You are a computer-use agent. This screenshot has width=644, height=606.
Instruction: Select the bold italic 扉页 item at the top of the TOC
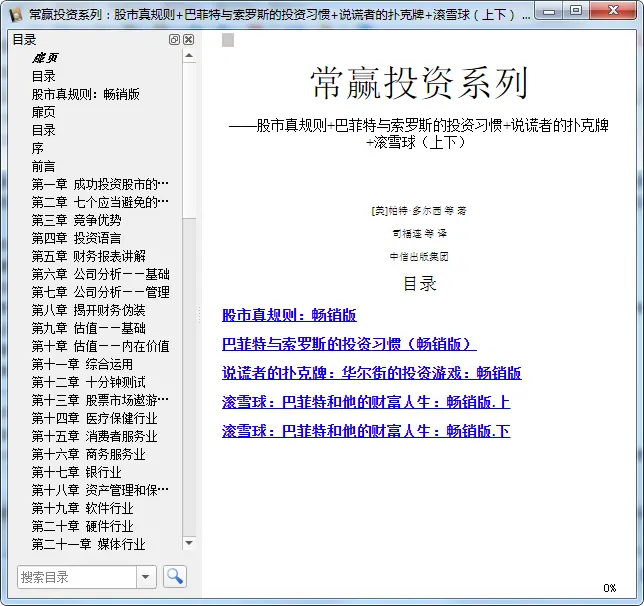pyautogui.click(x=45, y=58)
